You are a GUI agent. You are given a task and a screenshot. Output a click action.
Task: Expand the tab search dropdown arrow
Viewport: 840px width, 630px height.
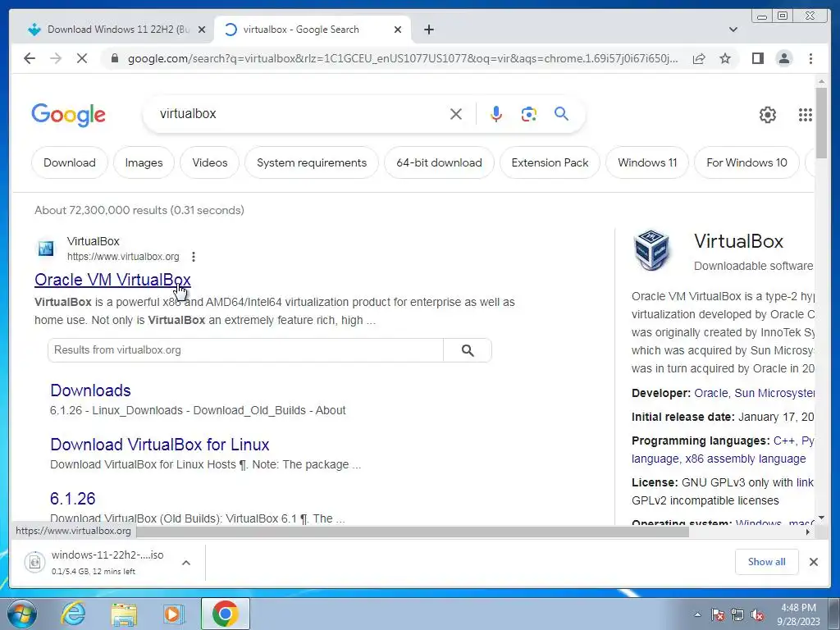(733, 30)
